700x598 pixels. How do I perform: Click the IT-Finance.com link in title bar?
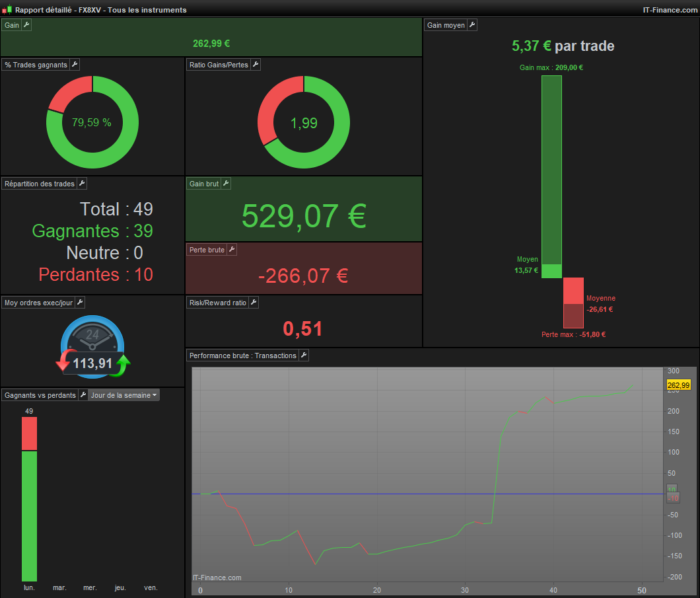tap(670, 10)
